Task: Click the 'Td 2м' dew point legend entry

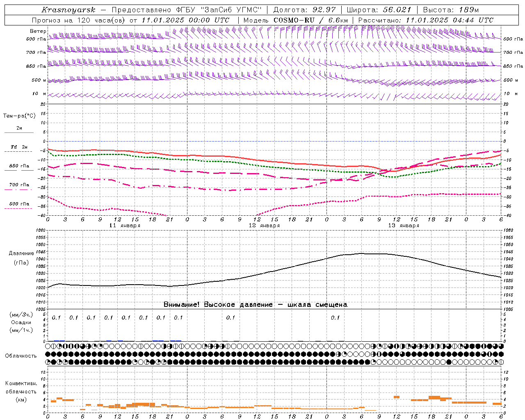Action: tap(19, 147)
